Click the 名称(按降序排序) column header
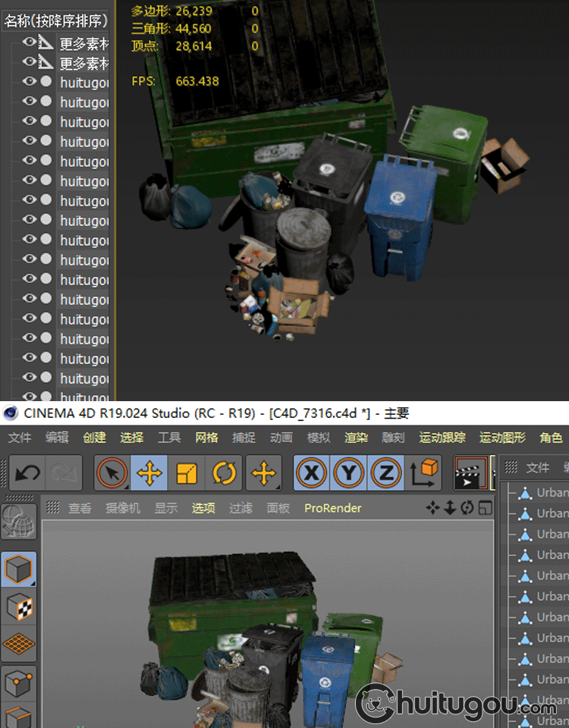The width and height of the screenshot is (569, 728). point(56,20)
